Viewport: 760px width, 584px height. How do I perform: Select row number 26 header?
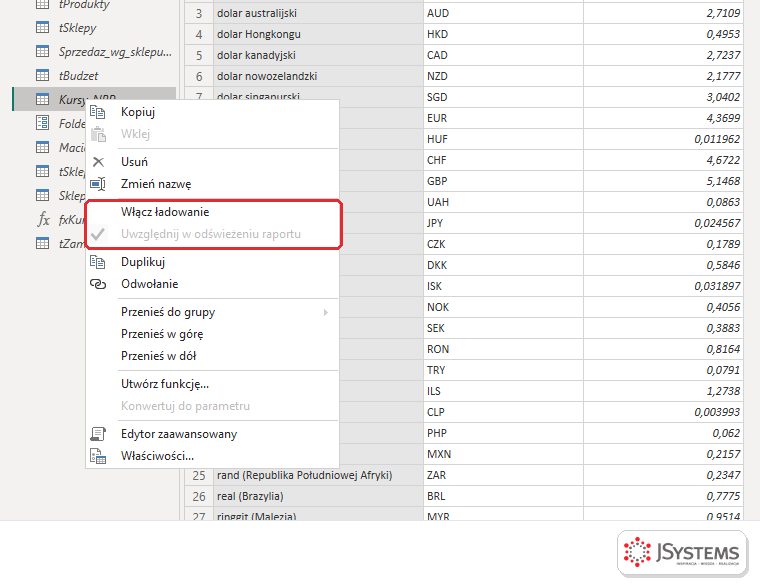tap(199, 496)
